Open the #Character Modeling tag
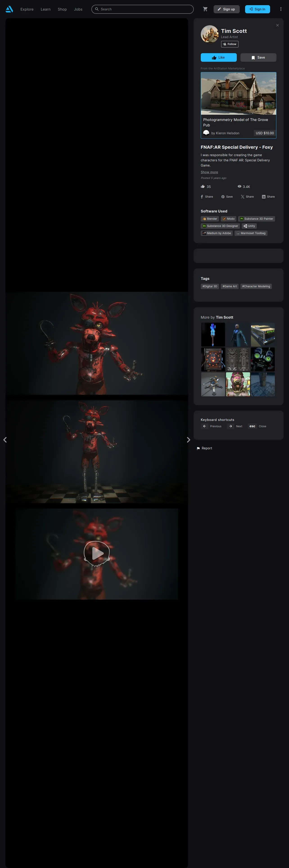Image resolution: width=289 pixels, height=868 pixels. 256,286
